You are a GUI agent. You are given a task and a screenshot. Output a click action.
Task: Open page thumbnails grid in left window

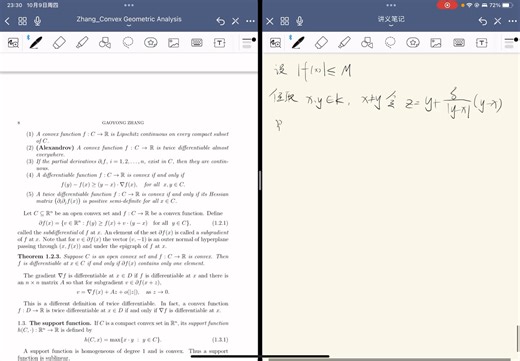click(x=22, y=21)
